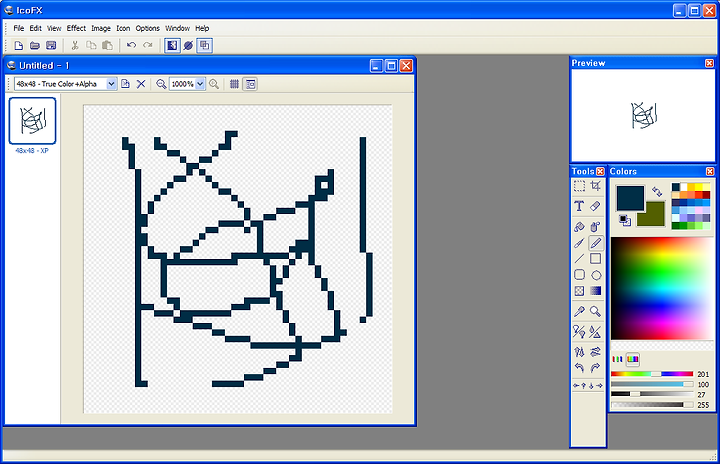Click the Cut scissors toolbar icon
Screen dimensions: 720x464
pyautogui.click(x=75, y=45)
